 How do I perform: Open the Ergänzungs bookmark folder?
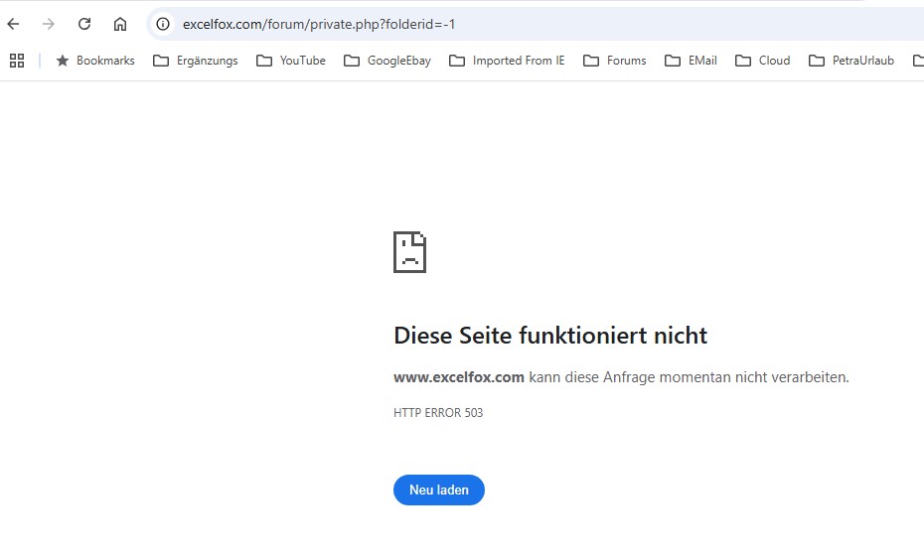tap(196, 61)
